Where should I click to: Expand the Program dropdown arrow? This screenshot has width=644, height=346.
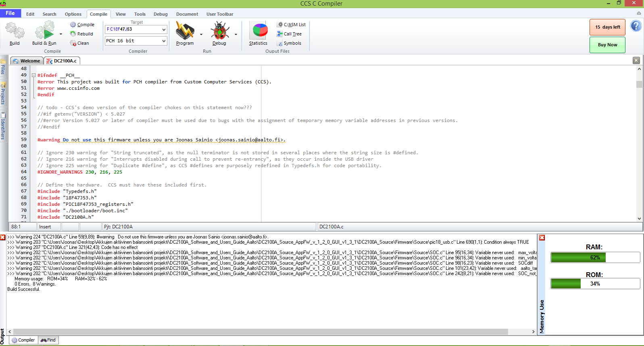[x=201, y=34]
